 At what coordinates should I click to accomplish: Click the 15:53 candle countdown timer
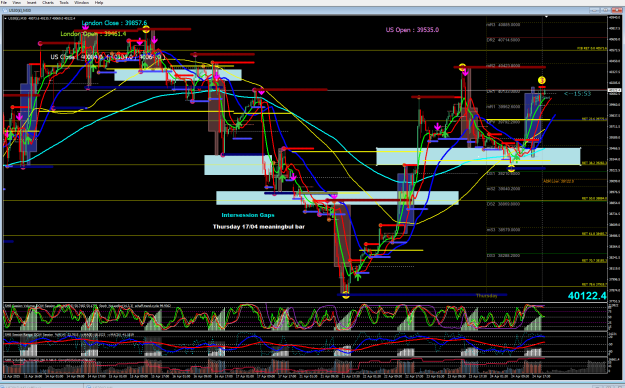[x=578, y=94]
